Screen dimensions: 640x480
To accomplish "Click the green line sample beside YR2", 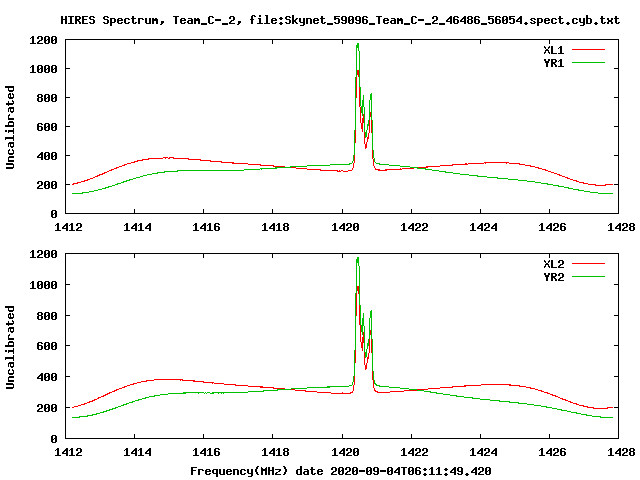I will pyautogui.click(x=588, y=277).
